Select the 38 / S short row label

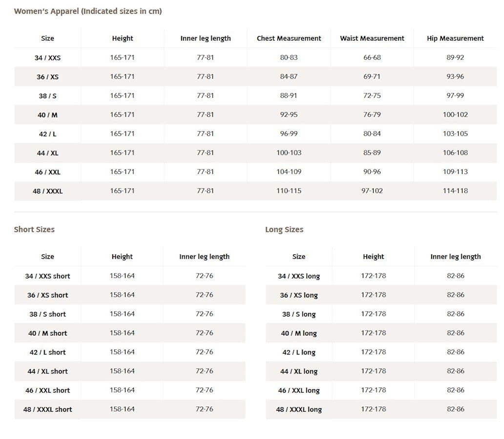48,314
